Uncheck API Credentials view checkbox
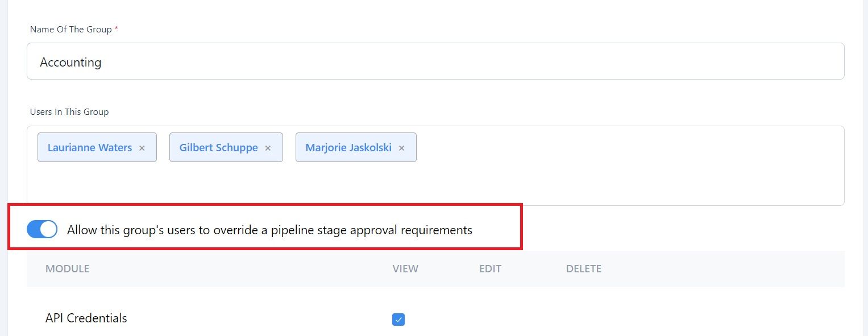The image size is (868, 336). pos(398,320)
